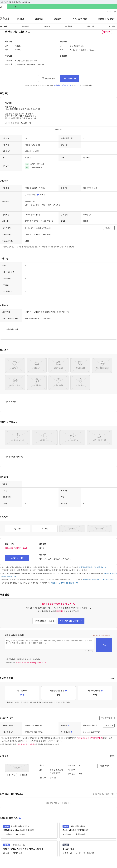Screen dimensions: 117x868
Task: Click the 모성보호시설 icon
Action: (x=59, y=382)
